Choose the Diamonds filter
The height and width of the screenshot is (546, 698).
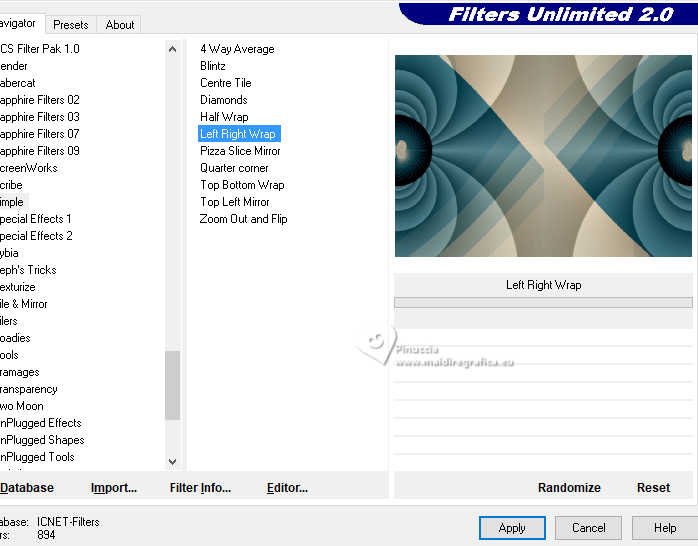[223, 100]
